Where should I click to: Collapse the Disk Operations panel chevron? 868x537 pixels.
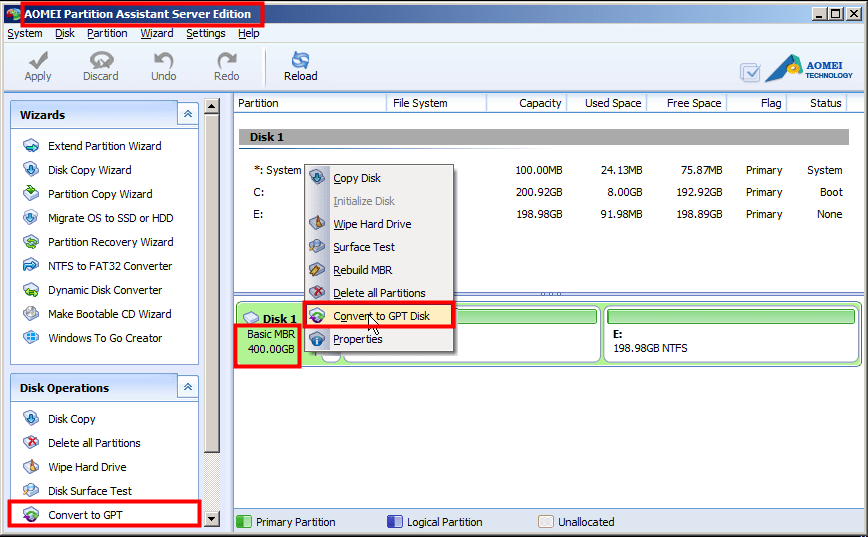pos(188,386)
